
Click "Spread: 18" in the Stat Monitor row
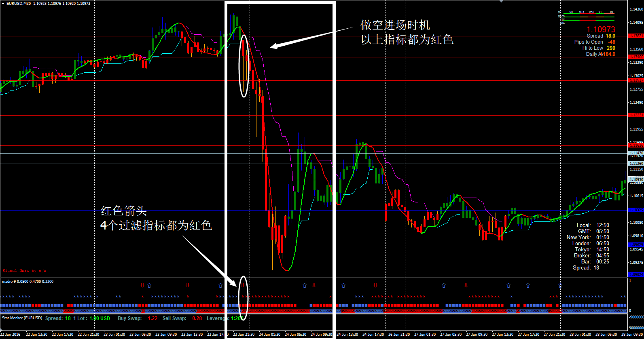58,318
